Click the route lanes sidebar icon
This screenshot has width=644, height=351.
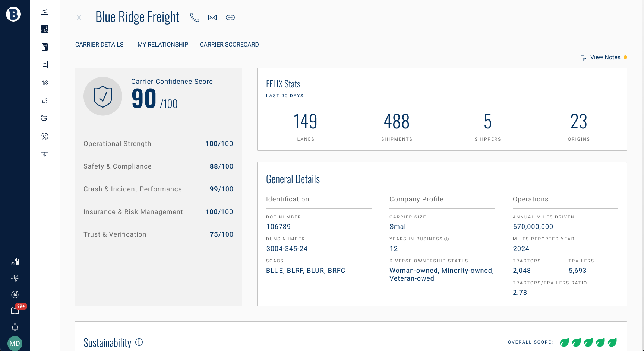[x=45, y=118]
